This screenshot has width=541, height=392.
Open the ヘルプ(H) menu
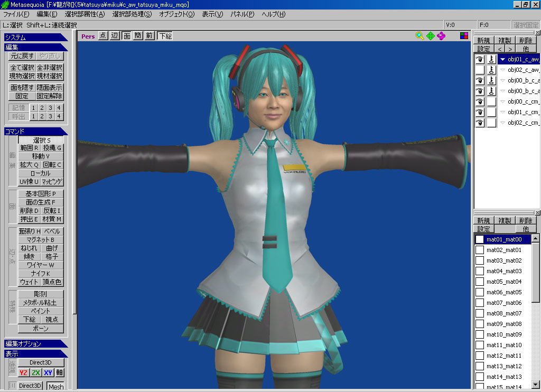pyautogui.click(x=274, y=14)
